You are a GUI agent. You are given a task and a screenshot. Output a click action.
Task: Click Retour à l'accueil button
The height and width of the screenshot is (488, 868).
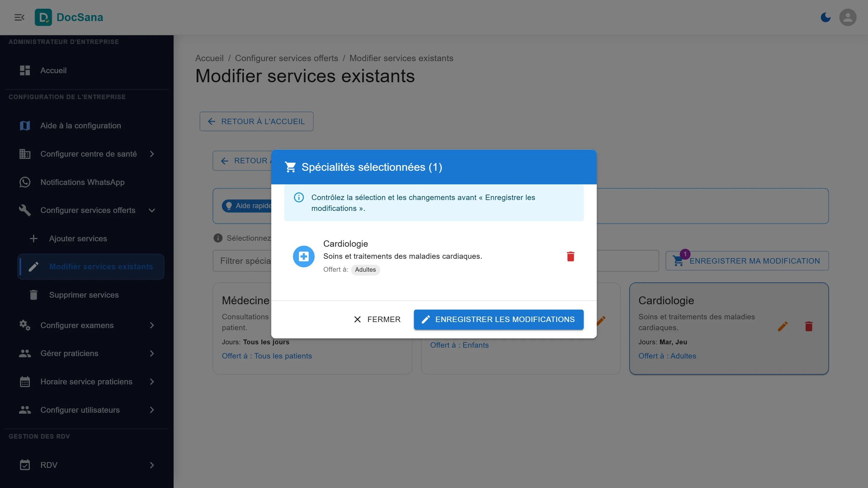256,121
